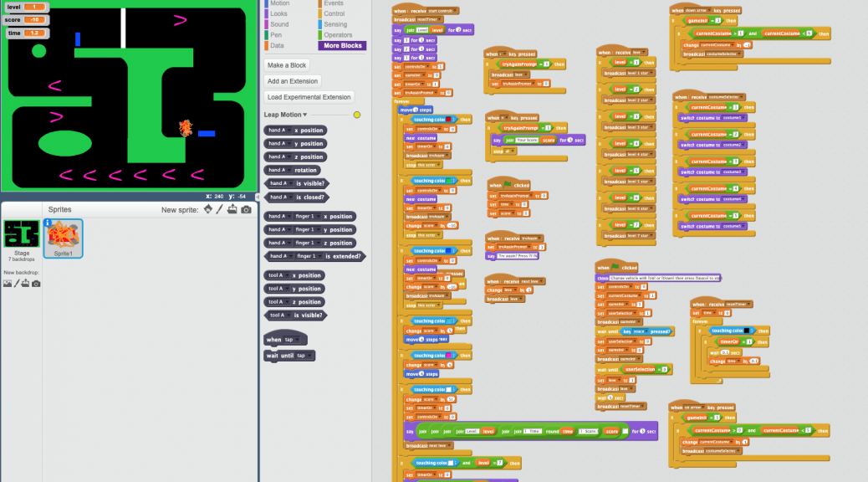Upload backdrop from file icon
Viewport: 868px width, 482px height.
click(25, 284)
